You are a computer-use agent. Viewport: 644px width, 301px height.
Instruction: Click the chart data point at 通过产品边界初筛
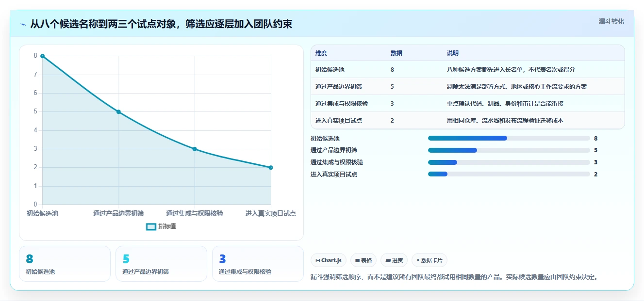(x=118, y=112)
